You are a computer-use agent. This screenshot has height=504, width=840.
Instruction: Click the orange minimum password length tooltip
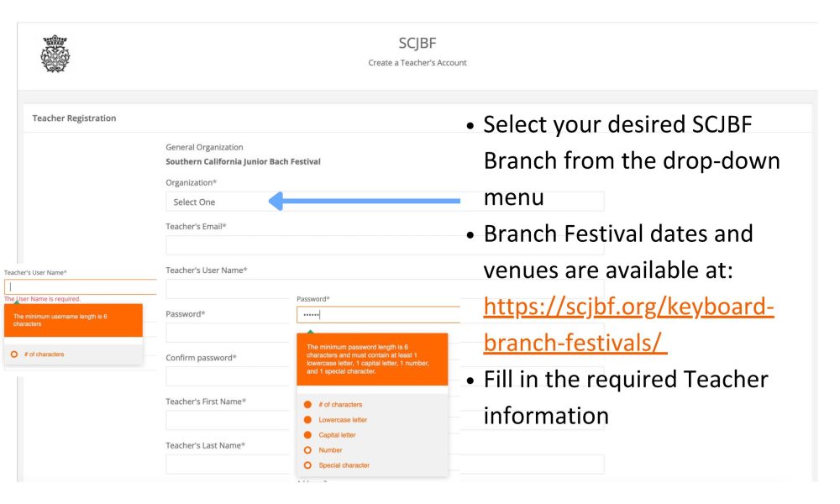371,359
